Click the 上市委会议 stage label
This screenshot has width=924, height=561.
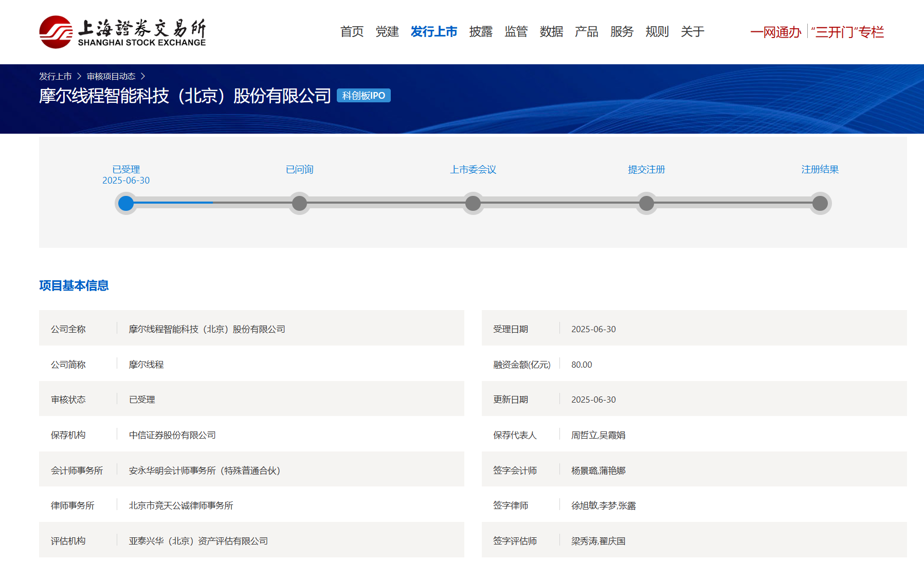click(x=473, y=170)
